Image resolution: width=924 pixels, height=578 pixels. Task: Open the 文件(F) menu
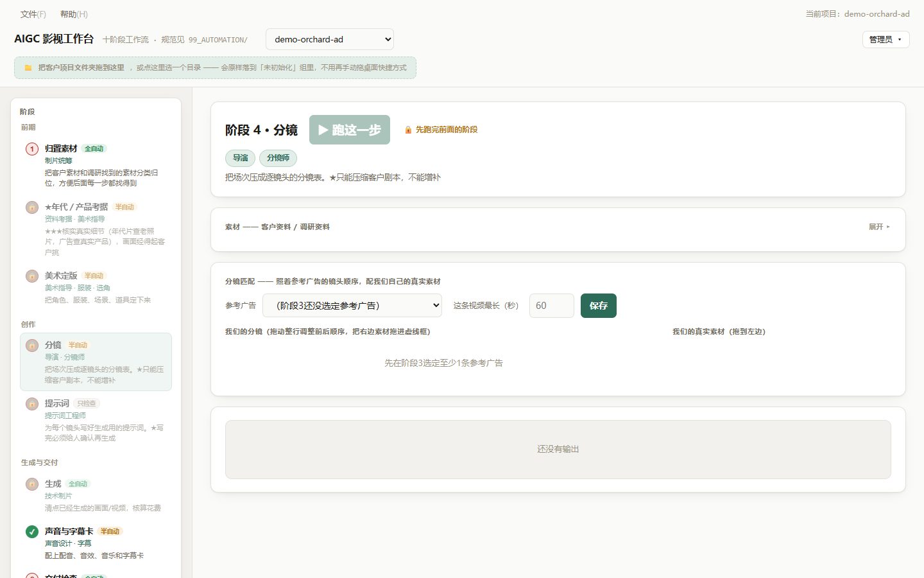33,14
